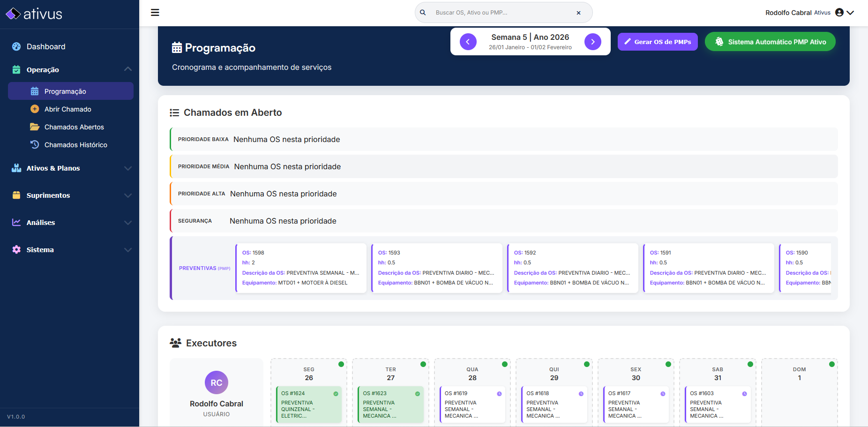This screenshot has height=427, width=868.
Task: Go to previous week arrow
Action: (468, 42)
